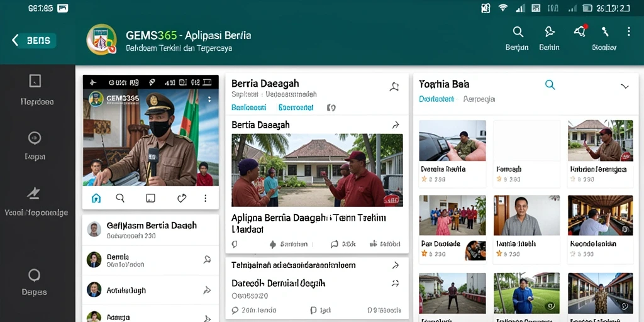
Task: Open arrow on the Asanija row
Action: (x=208, y=318)
